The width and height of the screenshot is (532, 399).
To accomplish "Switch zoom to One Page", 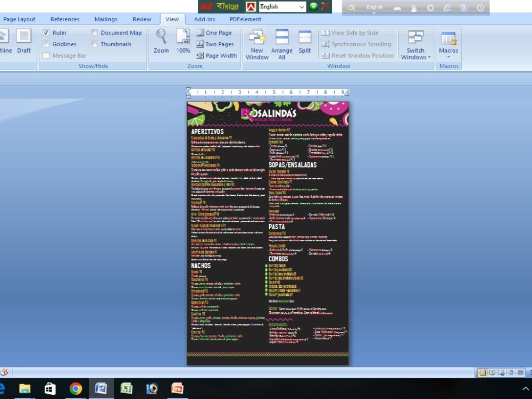I will pos(214,33).
